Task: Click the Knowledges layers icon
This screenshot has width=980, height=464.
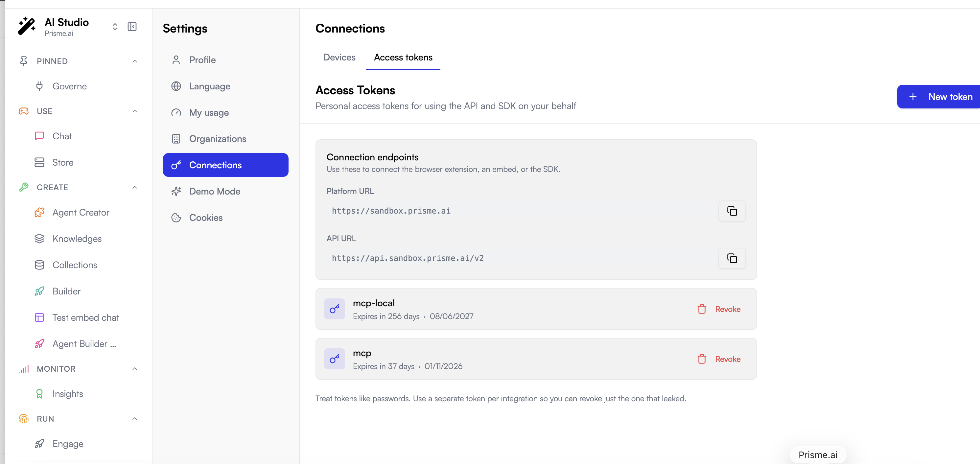Action: point(39,239)
